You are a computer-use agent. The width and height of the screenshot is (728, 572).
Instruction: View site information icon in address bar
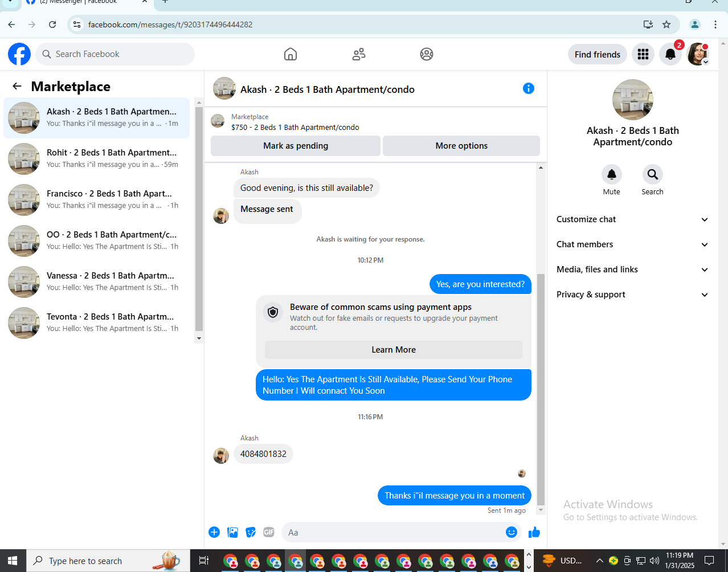click(x=77, y=24)
